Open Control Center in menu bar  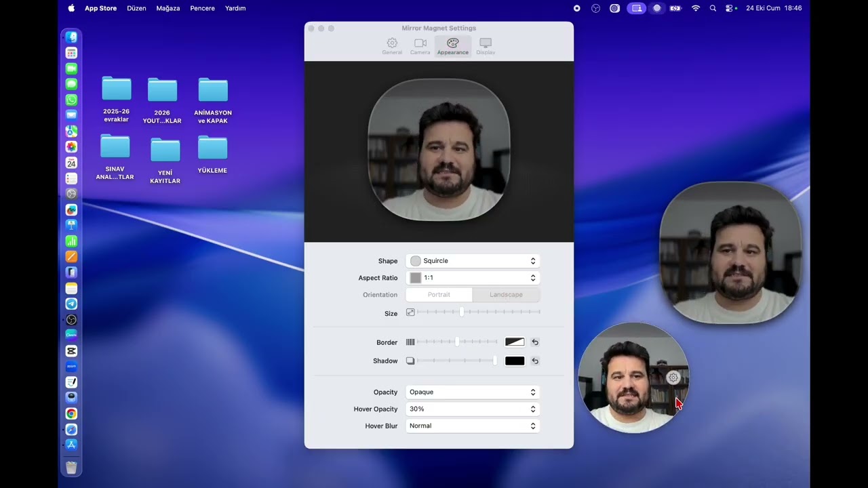pos(730,8)
